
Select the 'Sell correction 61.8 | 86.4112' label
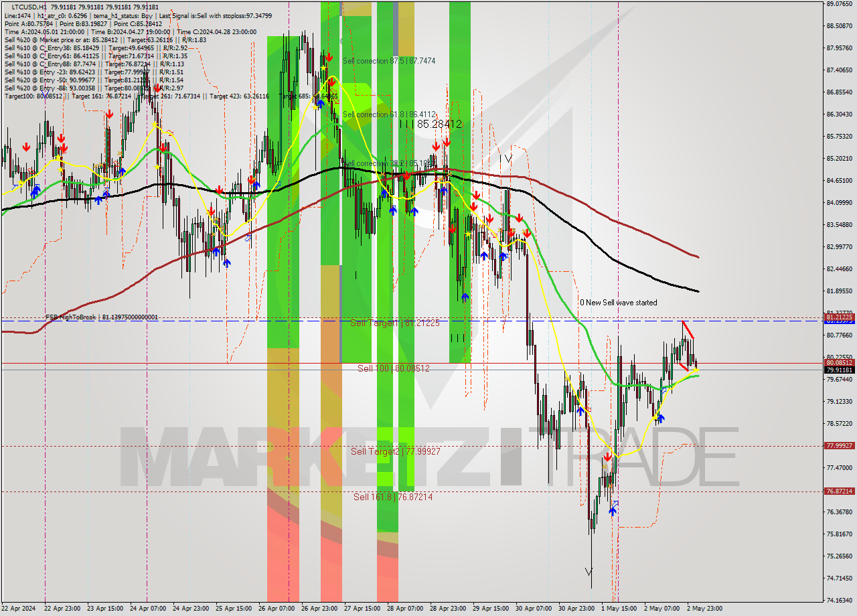pyautogui.click(x=389, y=114)
